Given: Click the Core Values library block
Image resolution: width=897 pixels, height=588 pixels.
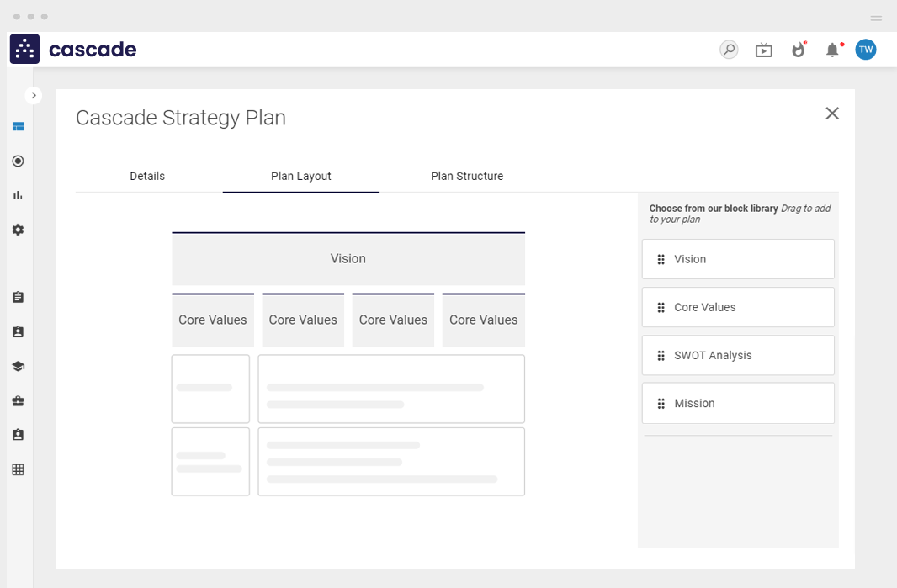Looking at the screenshot, I should [738, 307].
